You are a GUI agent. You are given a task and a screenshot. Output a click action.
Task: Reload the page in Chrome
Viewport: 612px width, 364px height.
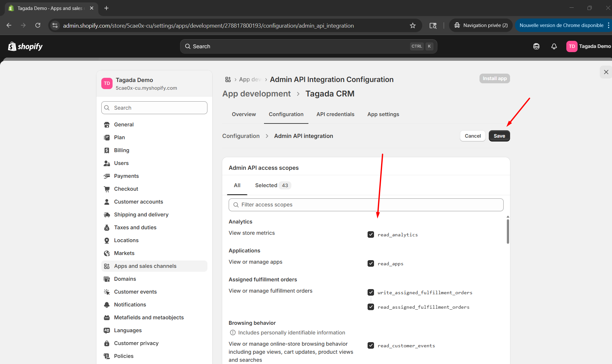pyautogui.click(x=38, y=25)
